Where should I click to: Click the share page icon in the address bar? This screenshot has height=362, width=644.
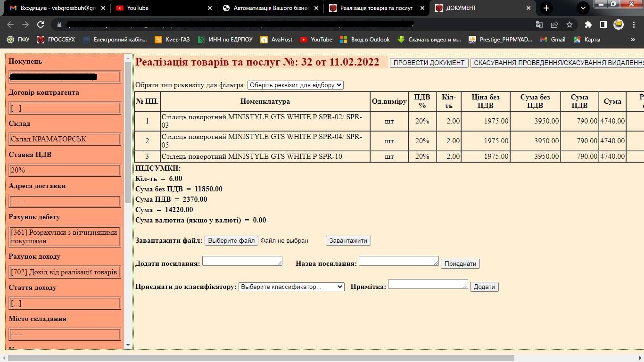(x=554, y=25)
